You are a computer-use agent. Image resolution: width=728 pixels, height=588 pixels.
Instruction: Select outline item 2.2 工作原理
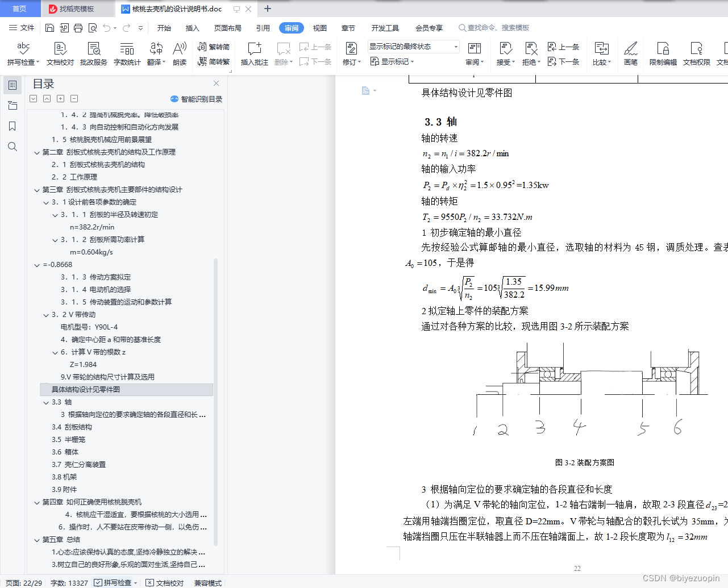tap(74, 177)
